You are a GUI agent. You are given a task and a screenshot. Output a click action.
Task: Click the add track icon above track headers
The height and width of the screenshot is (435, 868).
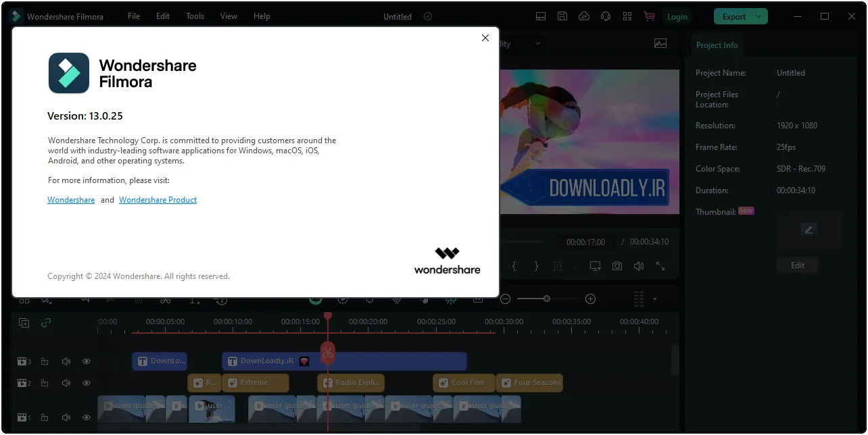point(24,323)
